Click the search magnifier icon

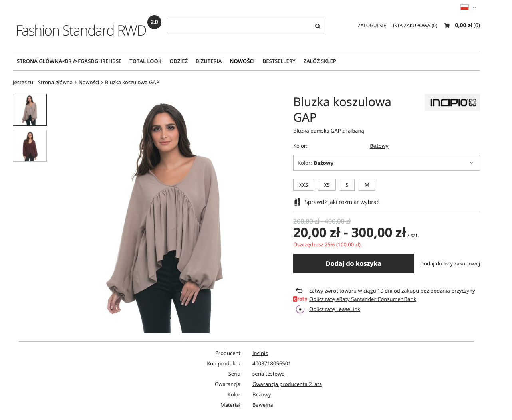318,26
